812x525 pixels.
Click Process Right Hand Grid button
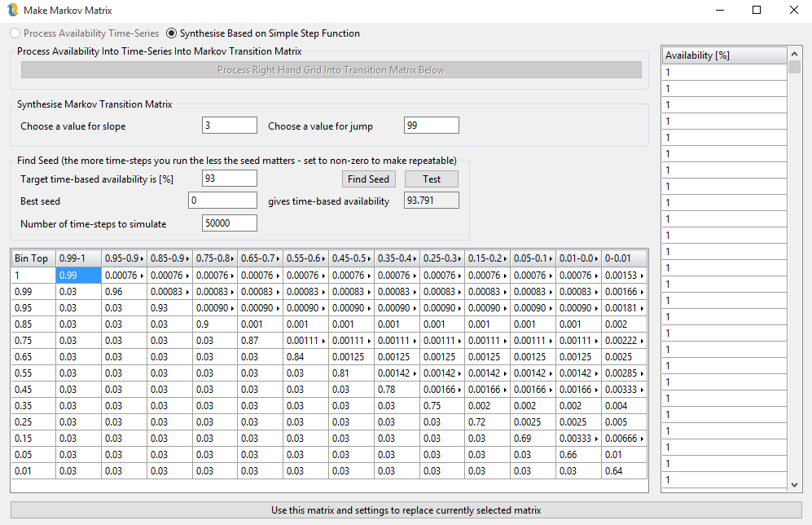click(331, 70)
